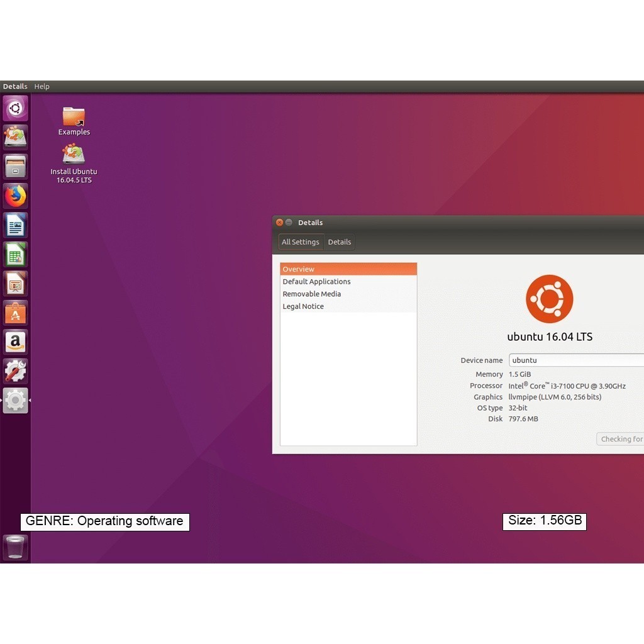Open the Details menu in top bar
644x644 pixels.
point(15,87)
